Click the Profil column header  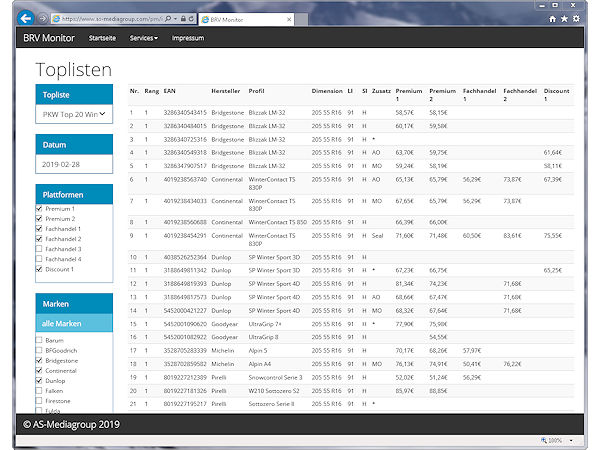click(x=256, y=91)
